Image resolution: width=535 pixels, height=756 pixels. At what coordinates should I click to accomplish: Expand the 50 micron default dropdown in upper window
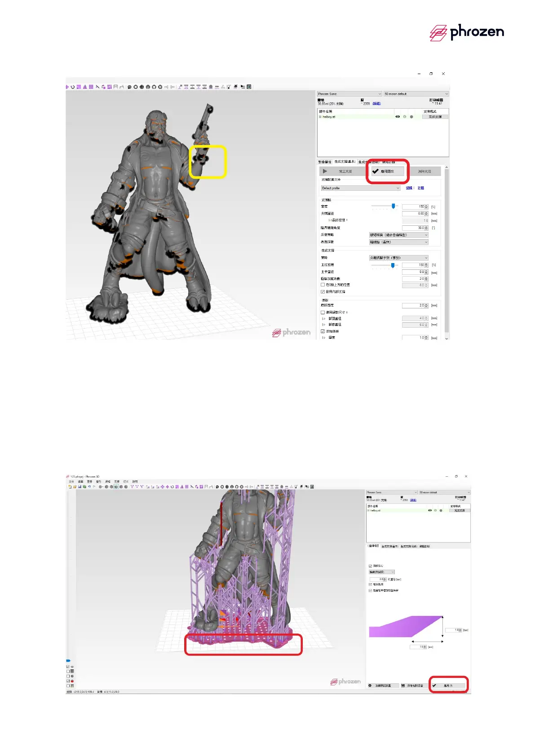pos(416,94)
